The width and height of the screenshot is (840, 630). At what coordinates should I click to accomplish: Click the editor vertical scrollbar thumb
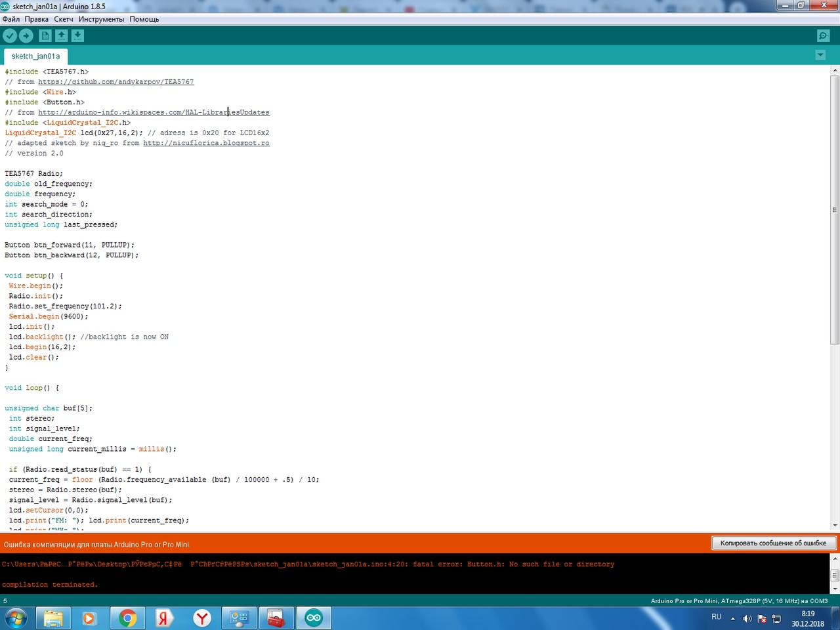point(835,209)
